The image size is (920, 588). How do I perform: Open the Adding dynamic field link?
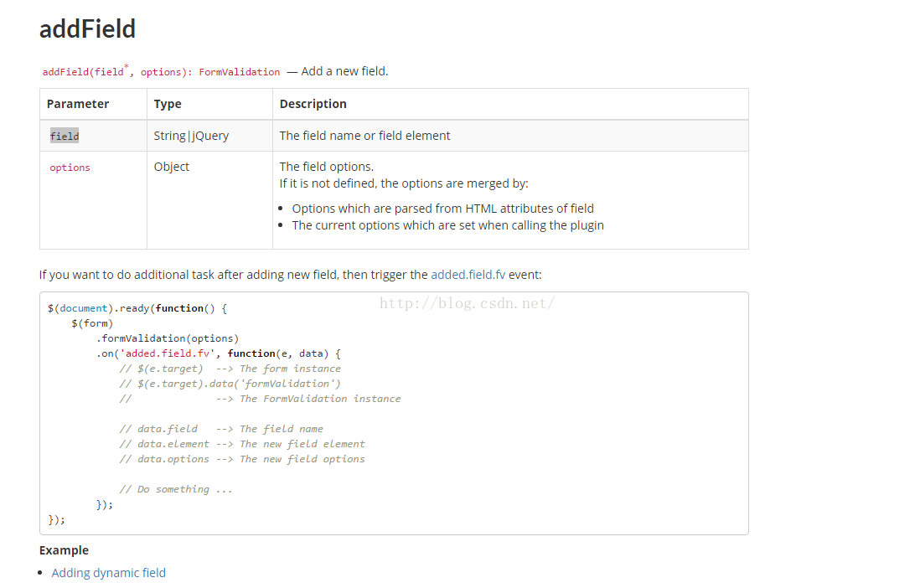point(108,573)
